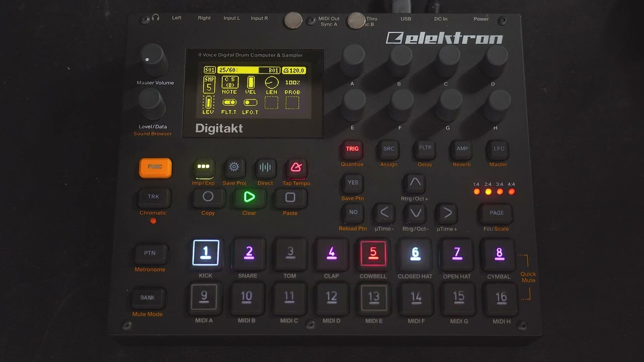644x362 pixels.
Task: Click the NOTE parameter on the display
Action: click(x=230, y=85)
